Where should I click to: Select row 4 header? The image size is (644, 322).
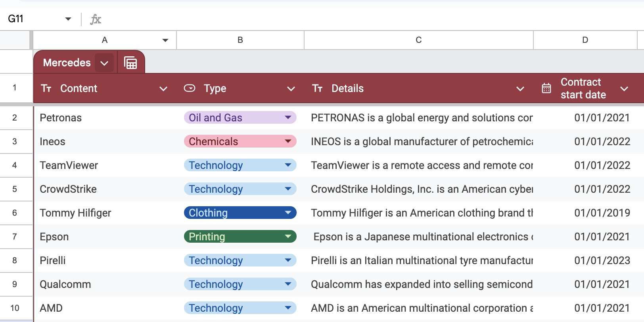[x=15, y=165]
